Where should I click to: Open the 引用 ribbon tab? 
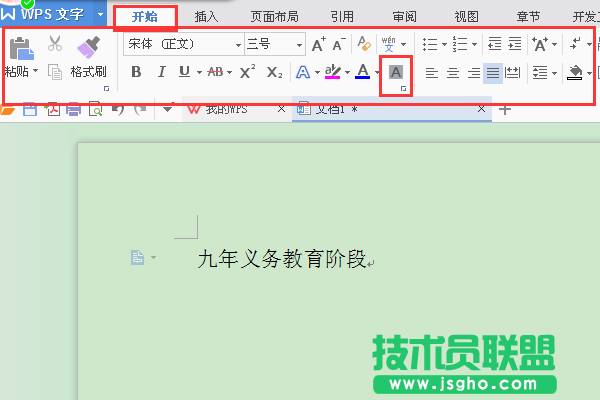342,17
